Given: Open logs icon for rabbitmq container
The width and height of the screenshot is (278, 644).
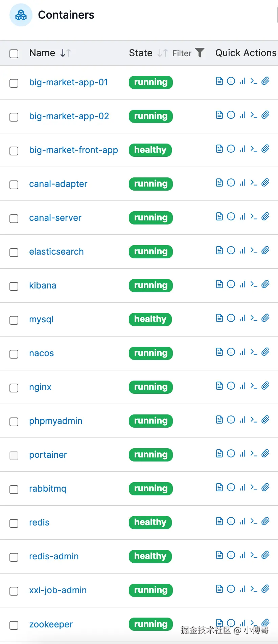Looking at the screenshot, I should [x=219, y=487].
